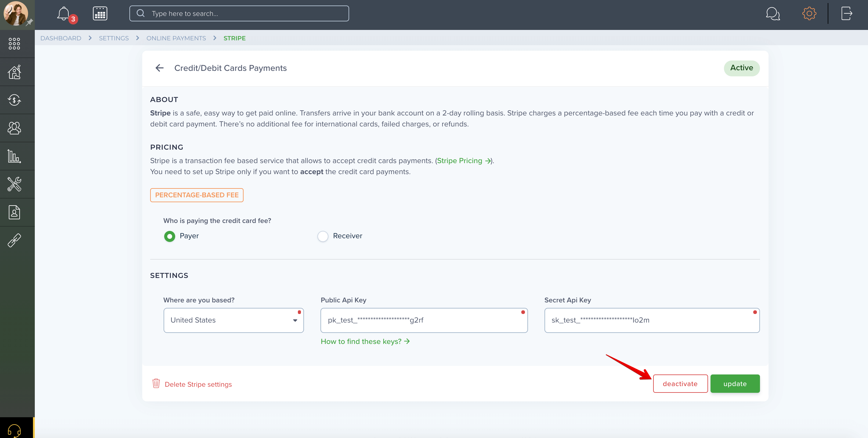Select the Receiver radio button
The image size is (868, 438).
click(323, 236)
